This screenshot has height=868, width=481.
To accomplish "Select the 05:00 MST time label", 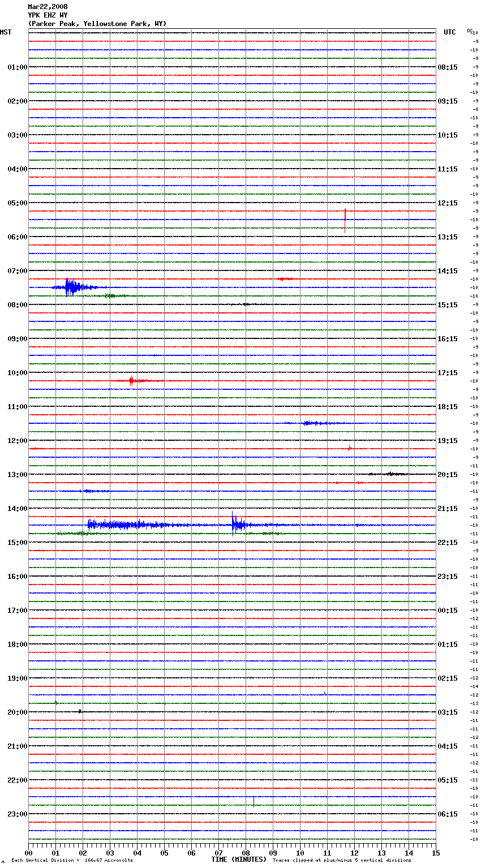I will click(17, 203).
